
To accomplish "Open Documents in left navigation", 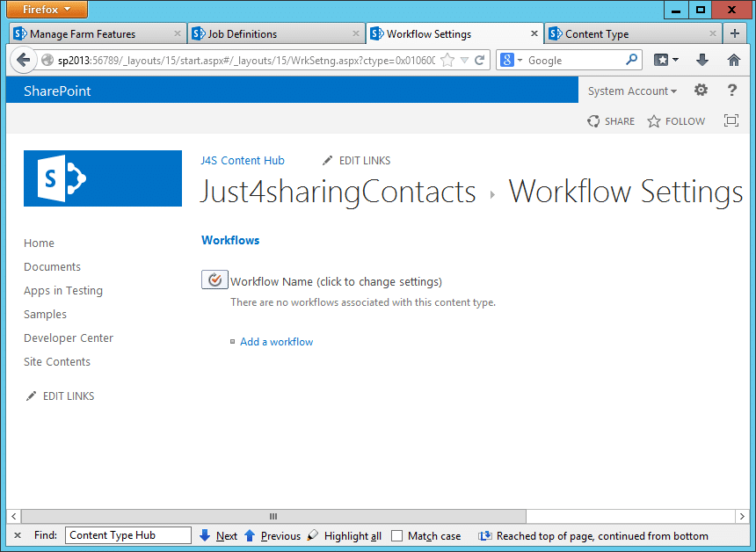I will point(52,266).
